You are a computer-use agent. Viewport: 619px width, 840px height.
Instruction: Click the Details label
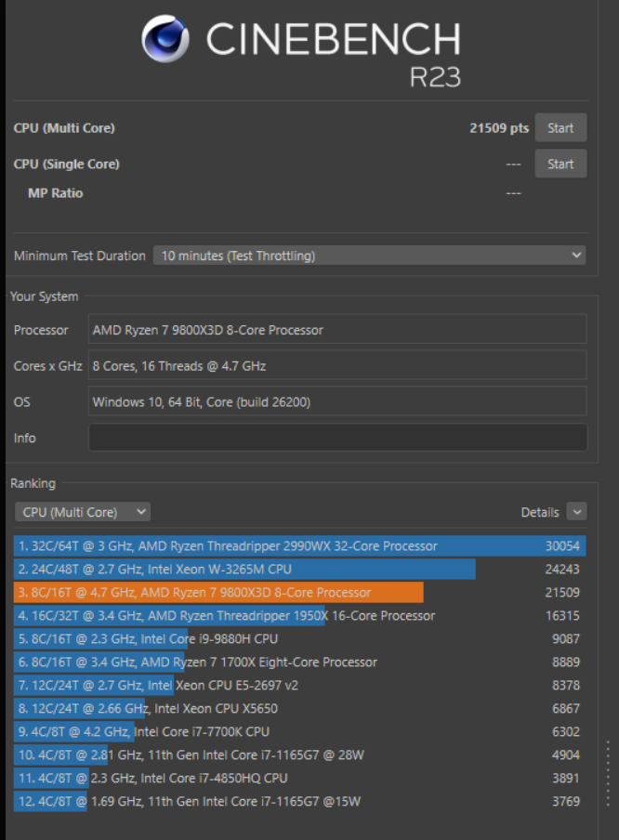point(540,512)
